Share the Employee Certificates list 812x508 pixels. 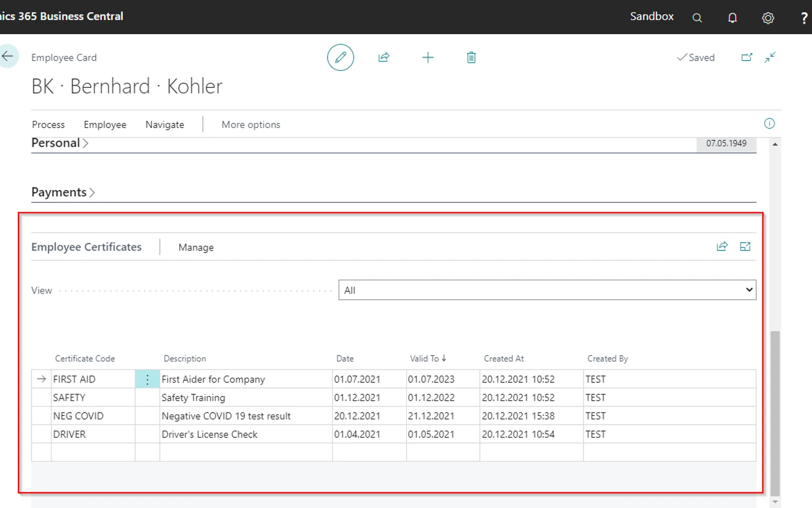[x=722, y=246]
